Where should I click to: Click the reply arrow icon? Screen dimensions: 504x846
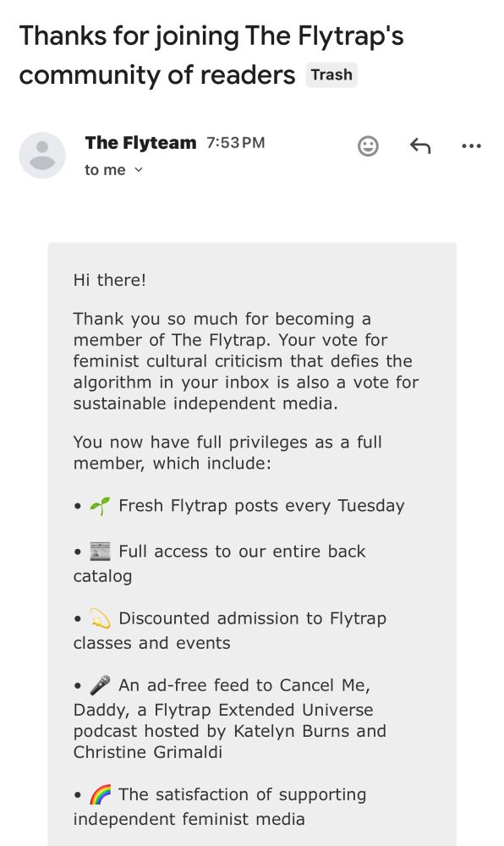pyautogui.click(x=419, y=146)
